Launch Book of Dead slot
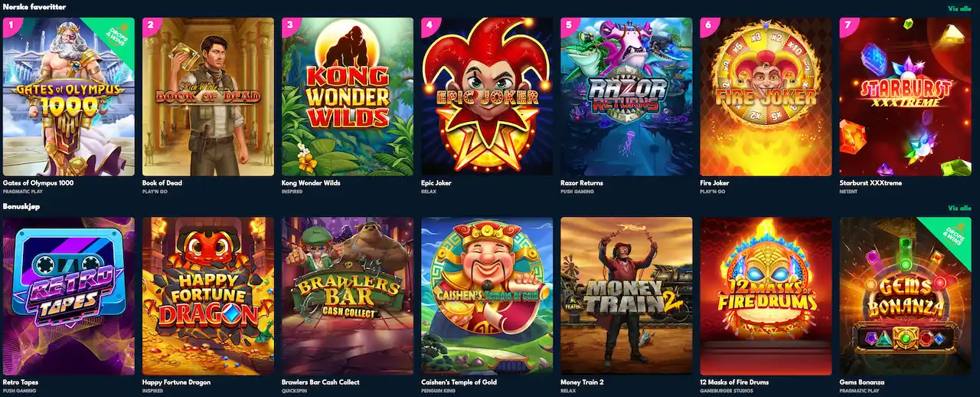Screen dimensions: 980x397 click(x=208, y=97)
